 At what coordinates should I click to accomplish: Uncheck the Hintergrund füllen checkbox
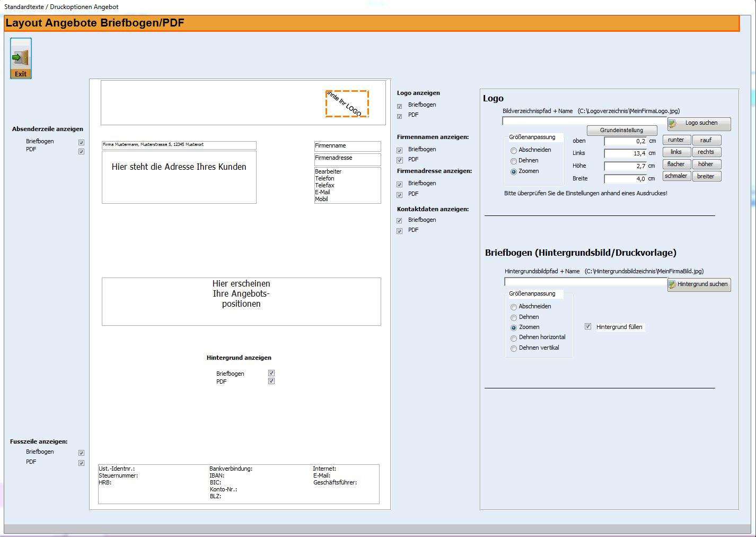(x=588, y=326)
